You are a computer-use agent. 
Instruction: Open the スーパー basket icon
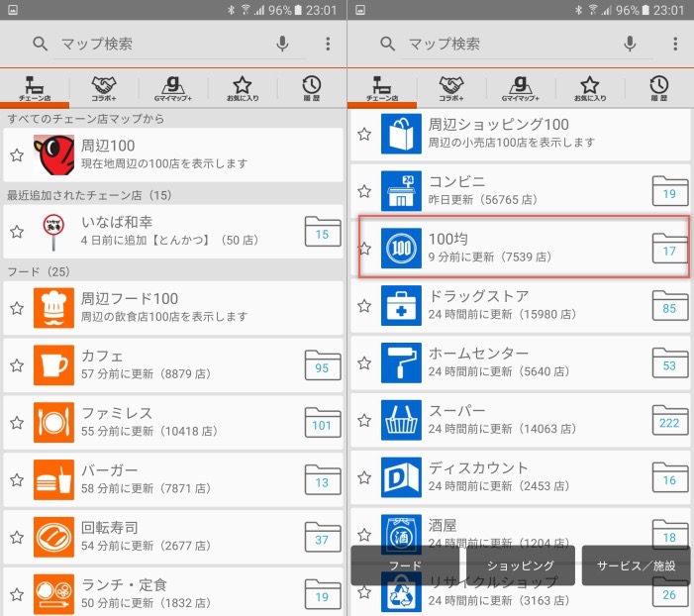click(x=401, y=420)
